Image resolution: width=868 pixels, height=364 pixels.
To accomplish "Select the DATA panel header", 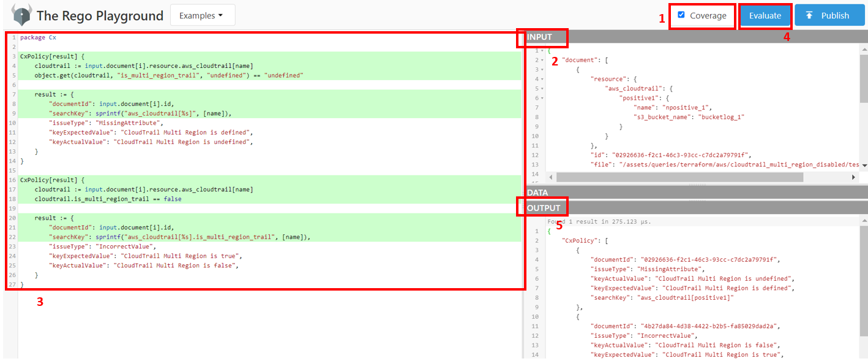I will click(x=537, y=192).
